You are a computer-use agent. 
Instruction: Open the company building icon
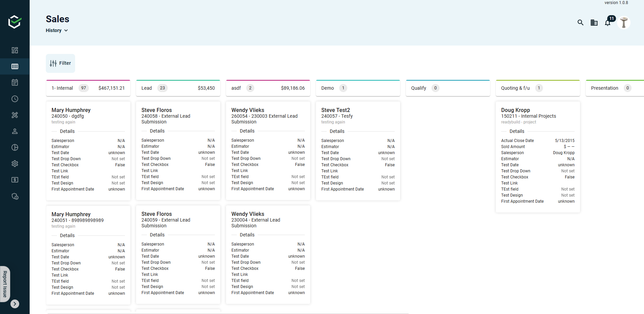coord(594,23)
